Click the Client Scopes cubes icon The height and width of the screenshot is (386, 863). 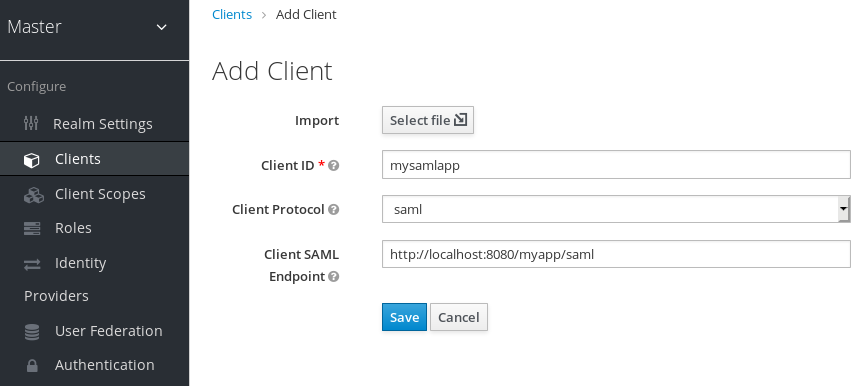[34, 195]
